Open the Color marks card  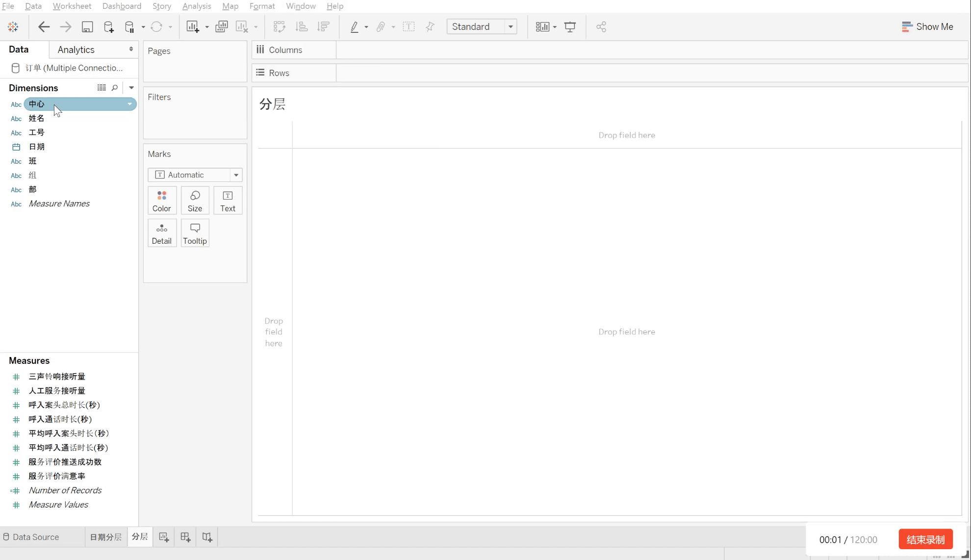pos(162,201)
